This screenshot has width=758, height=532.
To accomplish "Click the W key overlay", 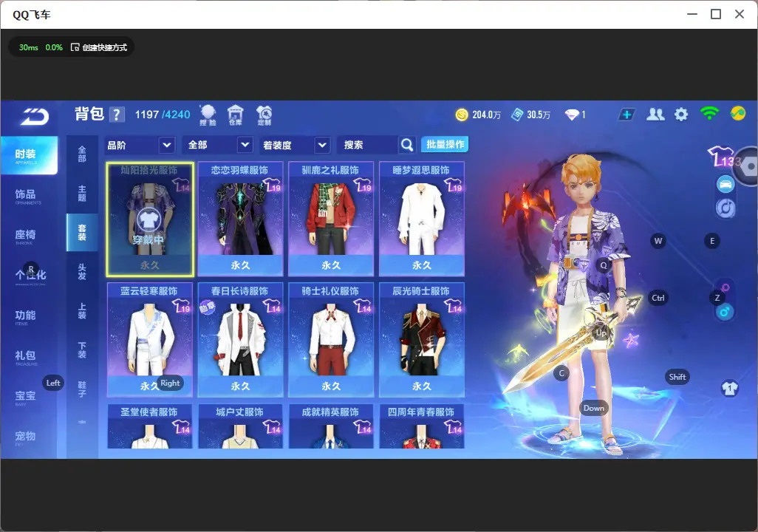I will 658,241.
